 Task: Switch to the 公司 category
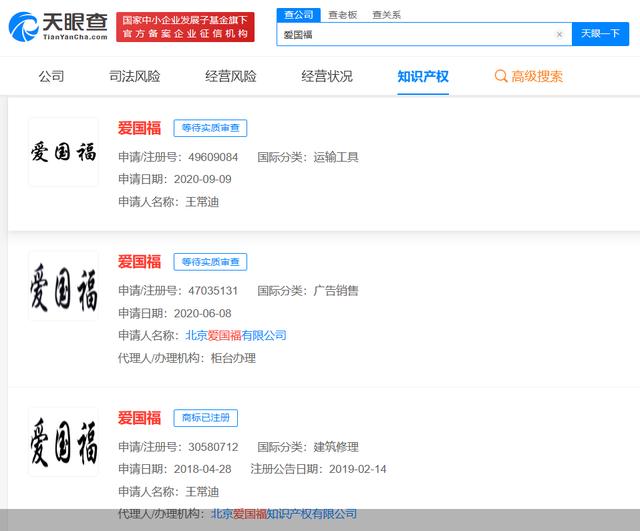(51, 76)
